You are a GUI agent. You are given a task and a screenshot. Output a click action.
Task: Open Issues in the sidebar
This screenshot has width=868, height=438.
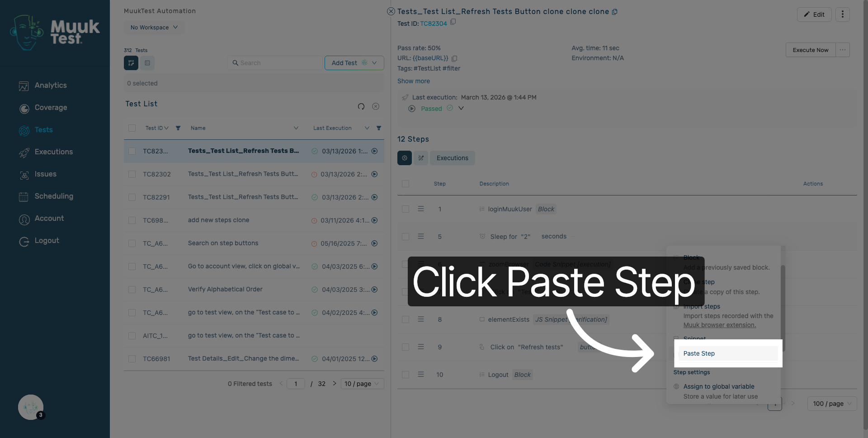[x=38, y=174]
